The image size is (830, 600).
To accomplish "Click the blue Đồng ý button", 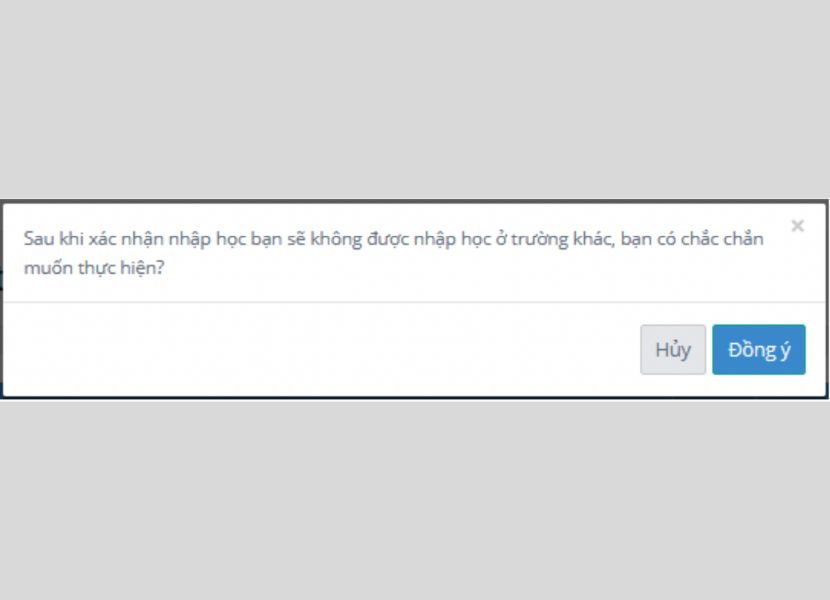I will tap(759, 350).
